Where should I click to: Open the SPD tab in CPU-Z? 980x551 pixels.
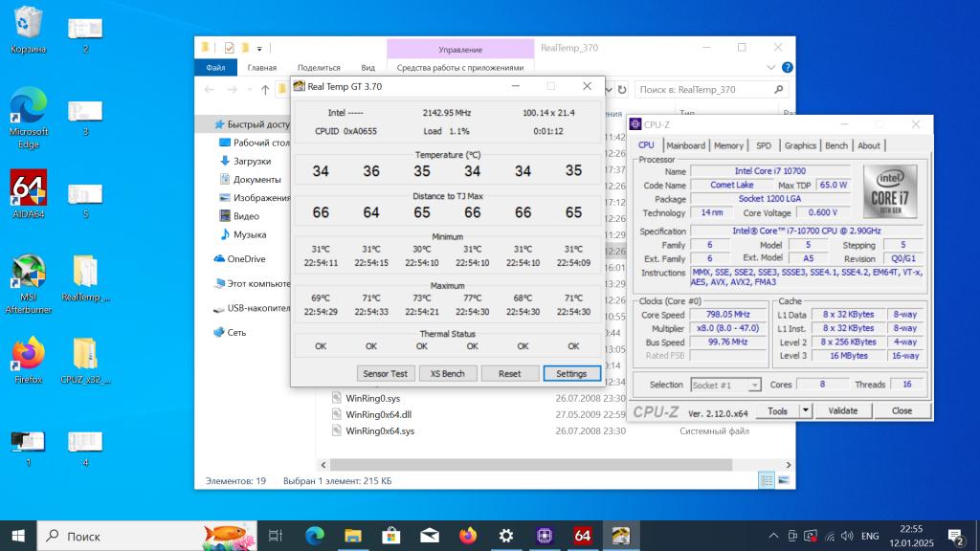764,145
